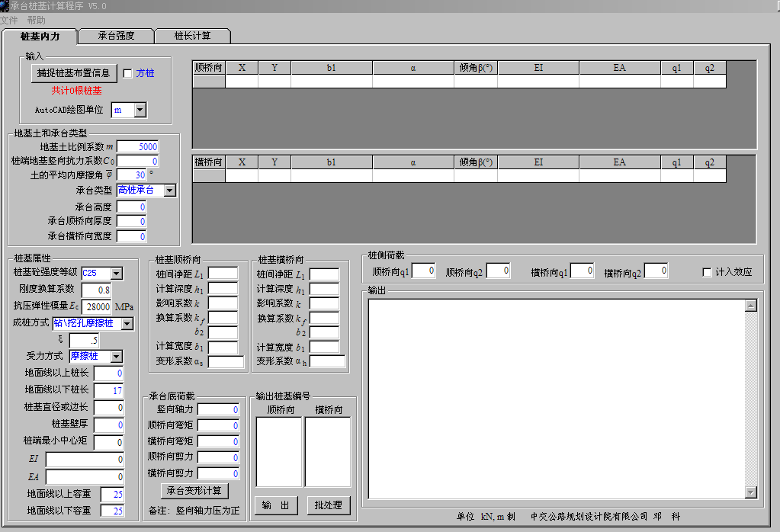Click the 桩基直径或边长 field
The image size is (780, 532).
(x=109, y=408)
